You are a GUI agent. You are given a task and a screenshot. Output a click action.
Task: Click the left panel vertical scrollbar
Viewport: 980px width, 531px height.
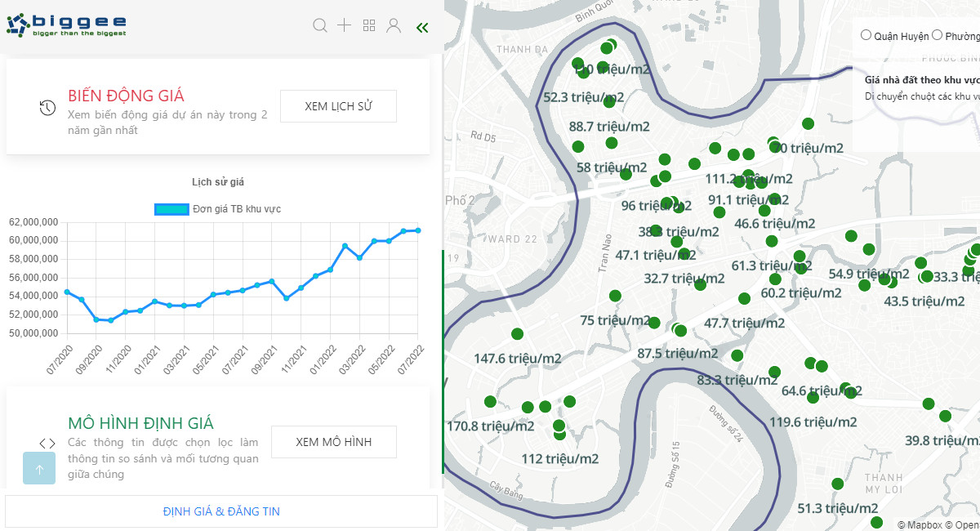(443, 361)
